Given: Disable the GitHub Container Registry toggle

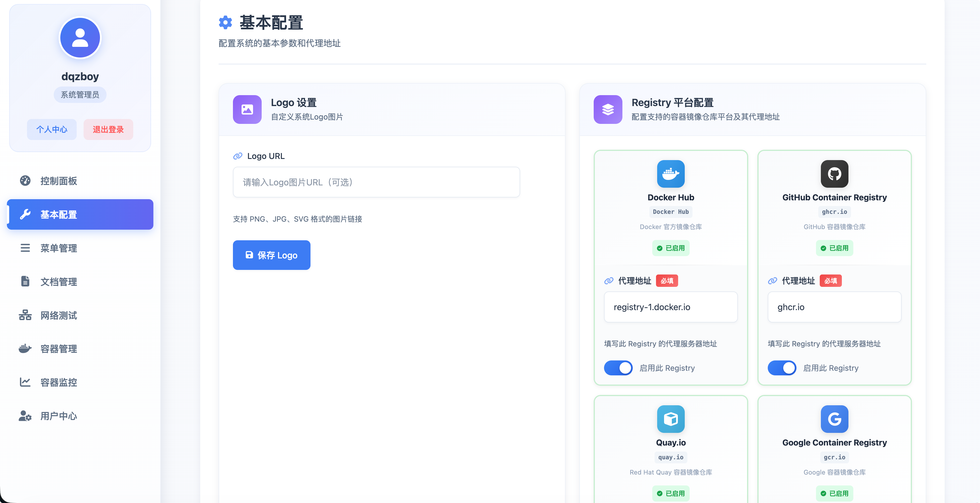Looking at the screenshot, I should click(x=782, y=368).
